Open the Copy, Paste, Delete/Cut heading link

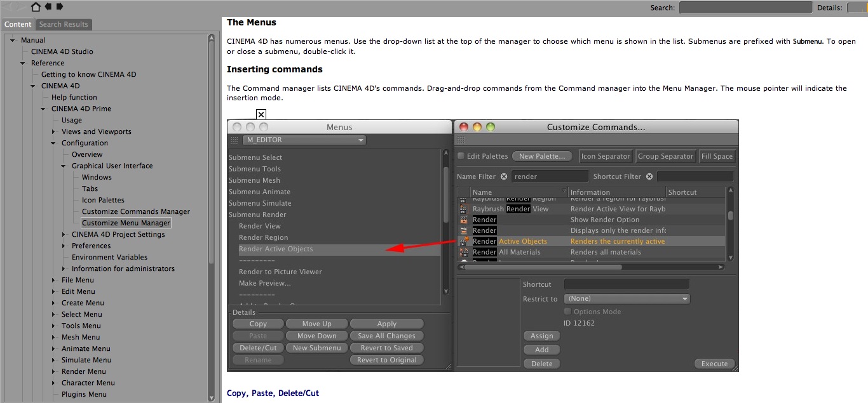(273, 393)
